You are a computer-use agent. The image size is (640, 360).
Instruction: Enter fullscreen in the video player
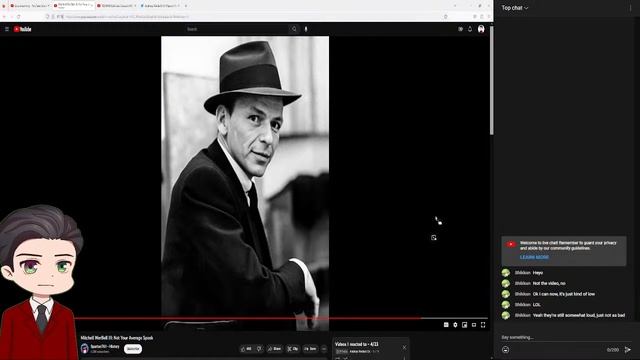[483, 325]
